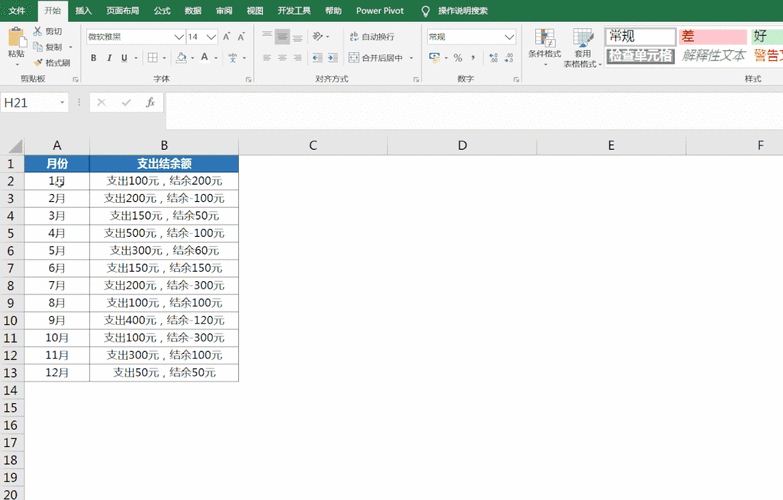Apply Explanatory Text (解释性文本) style
Screen dimensions: 783x500
(713, 56)
